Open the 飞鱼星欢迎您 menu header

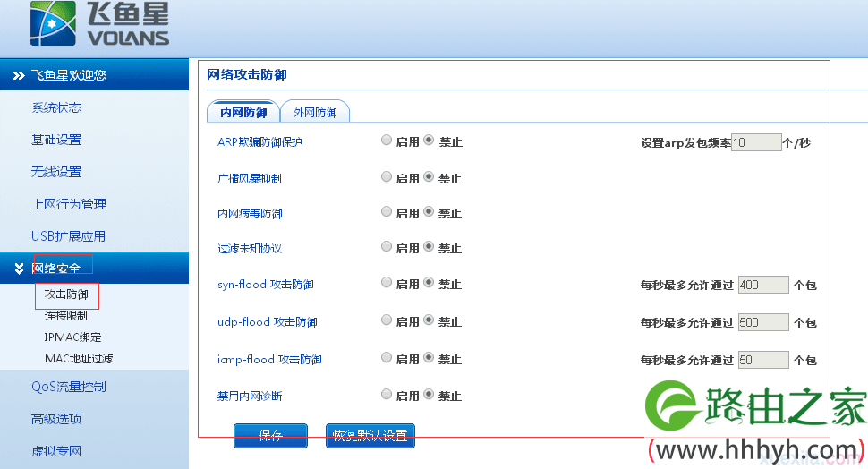[94, 75]
